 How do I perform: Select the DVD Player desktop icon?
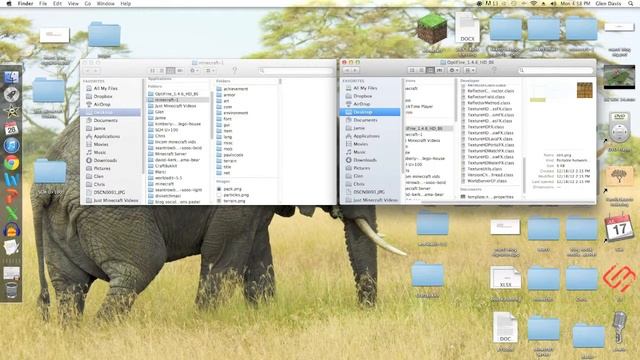(619, 127)
